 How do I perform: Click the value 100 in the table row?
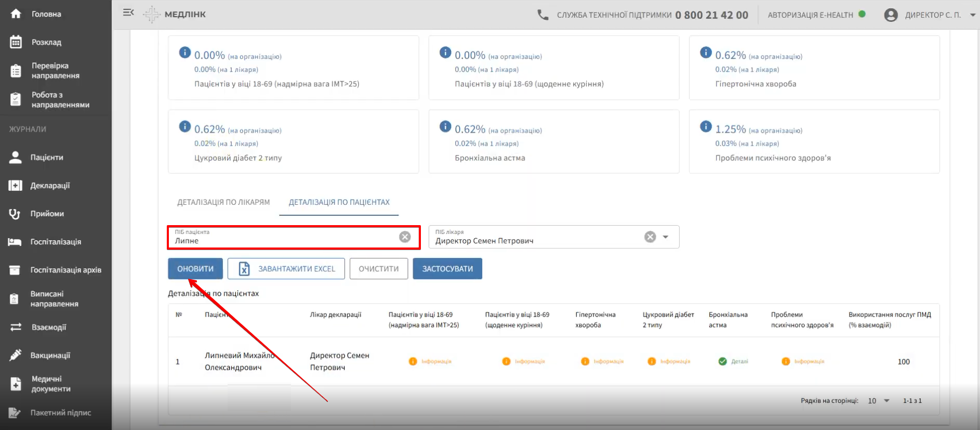click(x=904, y=362)
